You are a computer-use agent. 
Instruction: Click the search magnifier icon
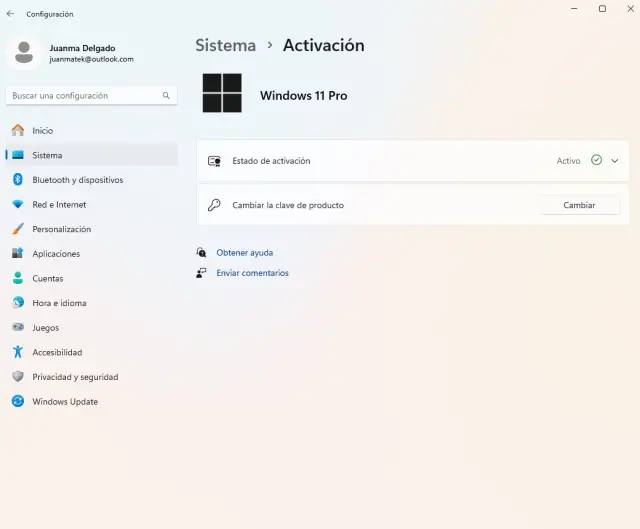pyautogui.click(x=166, y=96)
